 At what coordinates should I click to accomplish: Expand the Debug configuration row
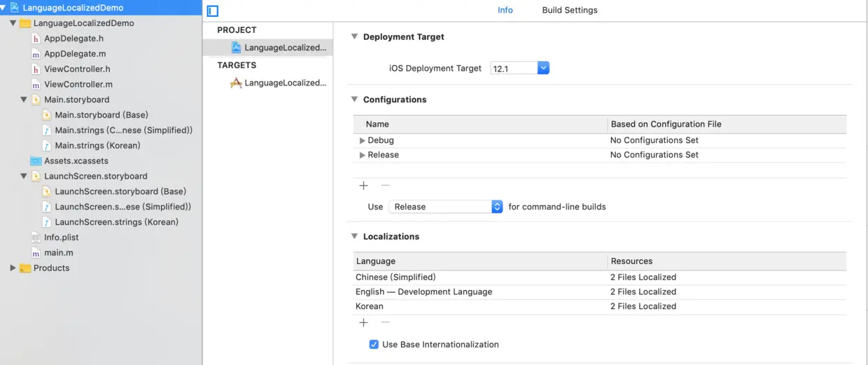[x=362, y=141]
